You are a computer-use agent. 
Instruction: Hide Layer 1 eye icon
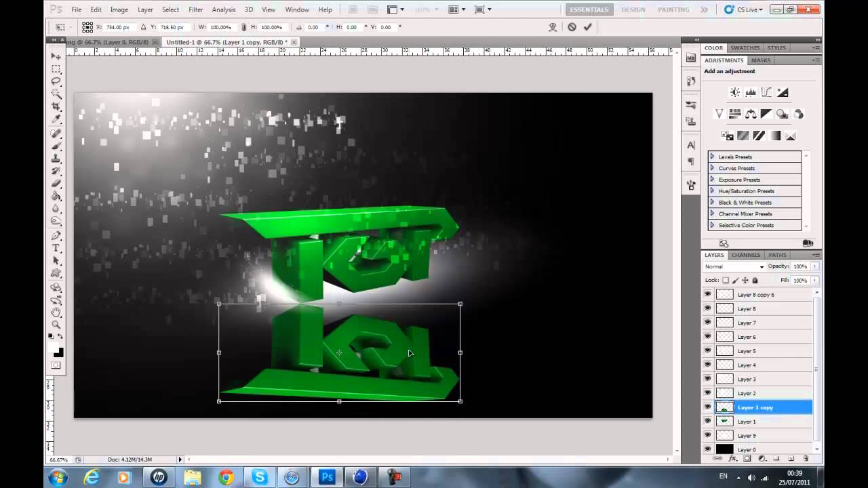pyautogui.click(x=707, y=421)
